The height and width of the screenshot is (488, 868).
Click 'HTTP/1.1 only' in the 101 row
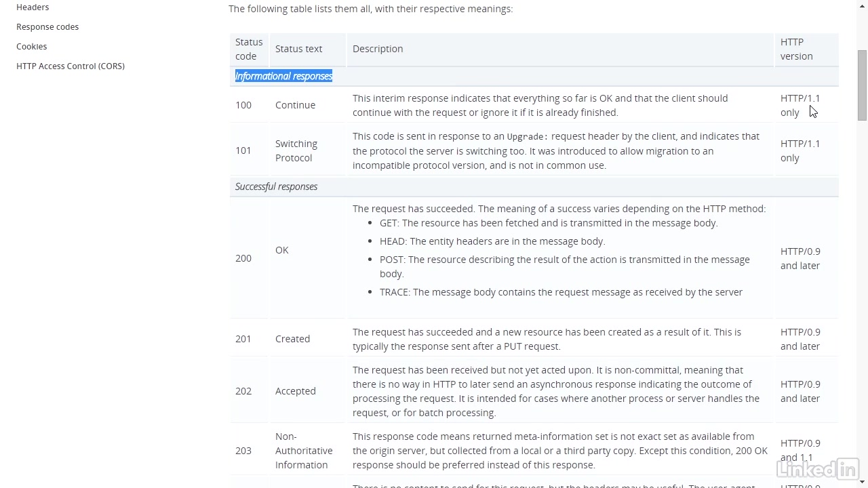click(x=800, y=150)
